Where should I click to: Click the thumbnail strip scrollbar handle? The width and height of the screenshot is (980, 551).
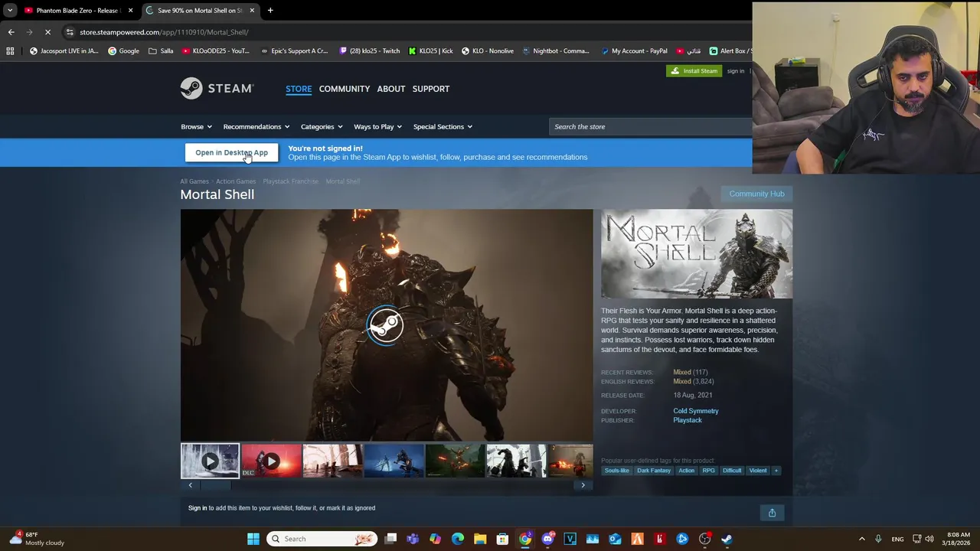pyautogui.click(x=214, y=485)
